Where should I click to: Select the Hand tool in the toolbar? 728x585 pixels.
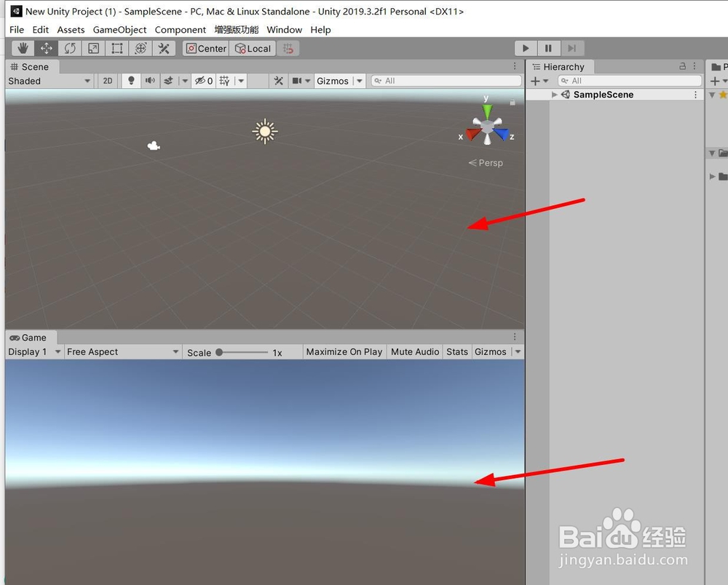(x=23, y=48)
